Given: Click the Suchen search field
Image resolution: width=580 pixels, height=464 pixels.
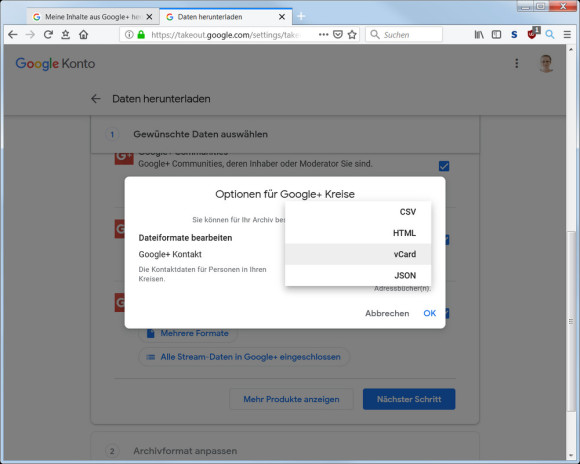Looking at the screenshot, I should (x=404, y=35).
